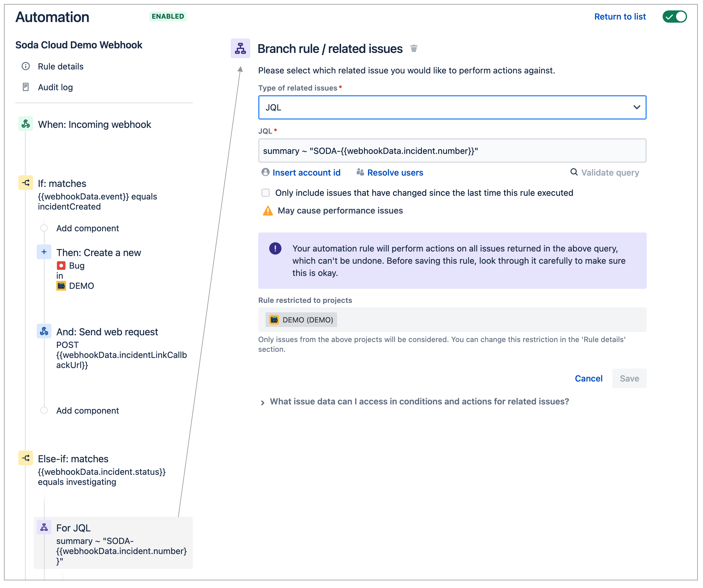The width and height of the screenshot is (703, 588).
Task: Click the purple info exclamation icon
Action: pos(275,249)
